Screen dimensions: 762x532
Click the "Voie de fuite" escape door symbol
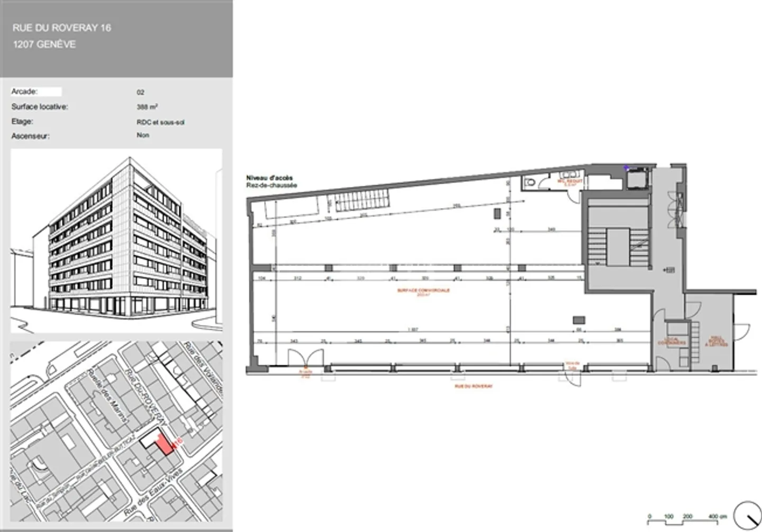(571, 374)
